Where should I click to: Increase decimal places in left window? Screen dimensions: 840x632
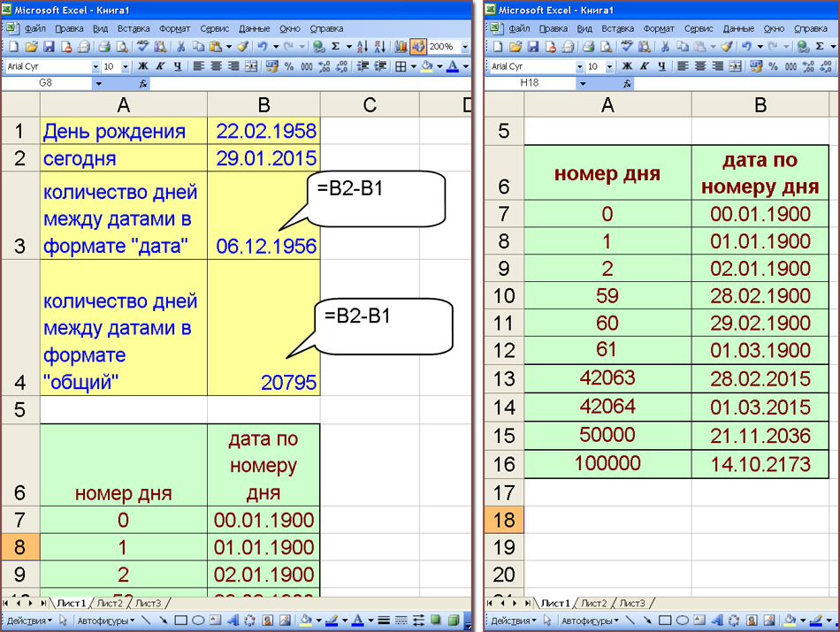pos(325,66)
